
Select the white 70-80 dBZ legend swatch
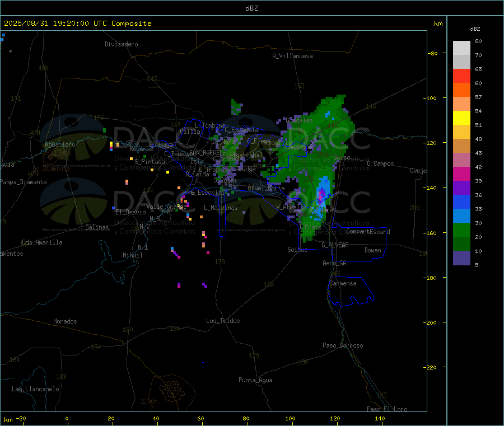point(461,48)
